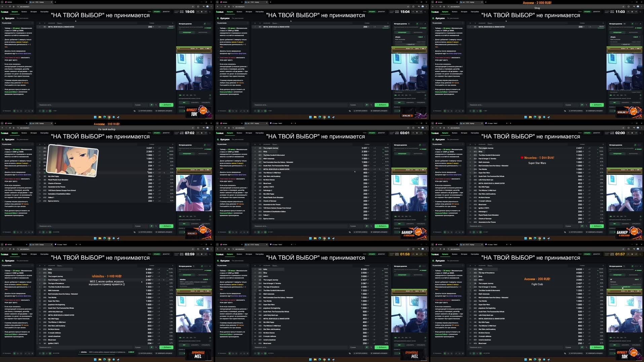Viewport: 644px width, 362px height.
Task: Switch mode to Донатон in 19:05 screen
Action: coord(166,11)
